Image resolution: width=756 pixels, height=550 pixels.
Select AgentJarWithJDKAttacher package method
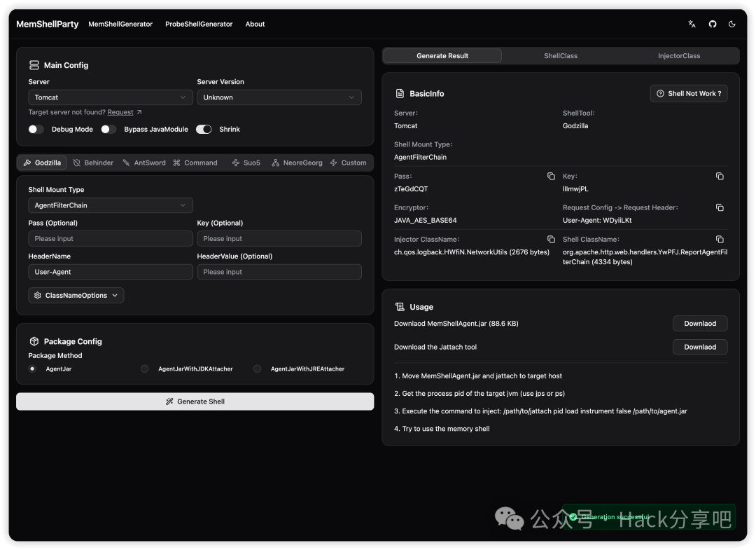coord(145,369)
